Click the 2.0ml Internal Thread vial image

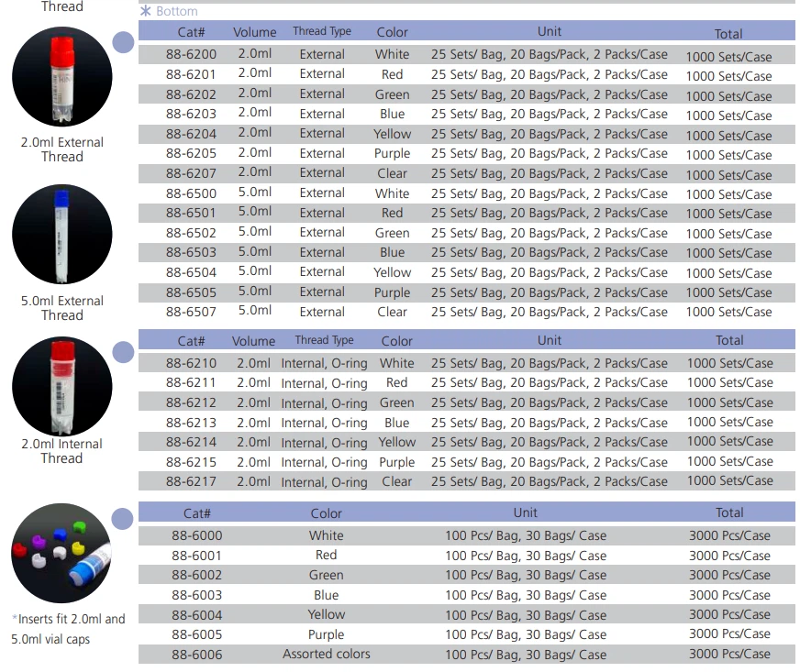click(x=62, y=386)
